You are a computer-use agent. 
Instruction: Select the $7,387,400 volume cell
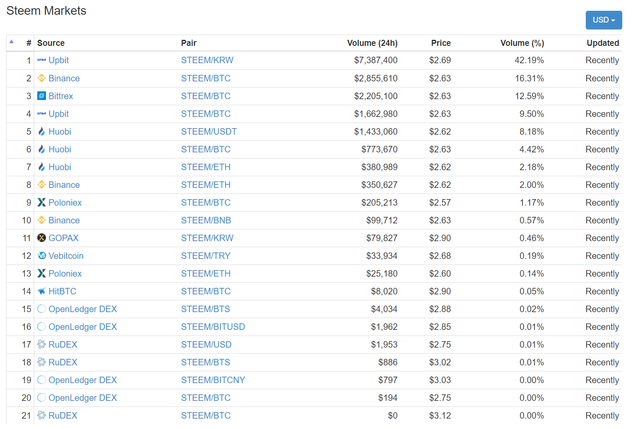click(376, 60)
